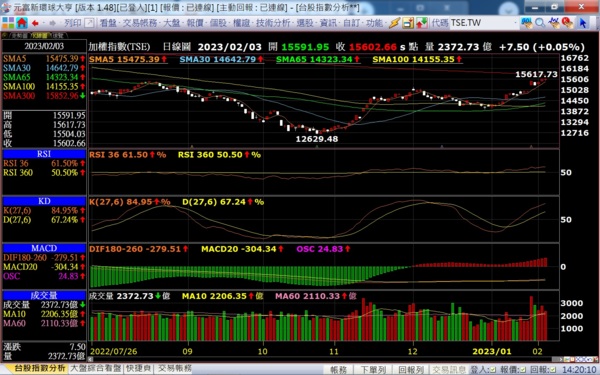Image resolution: width=600 pixels, height=375 pixels.
Task: Click the red home icon
Action: pos(22,23)
